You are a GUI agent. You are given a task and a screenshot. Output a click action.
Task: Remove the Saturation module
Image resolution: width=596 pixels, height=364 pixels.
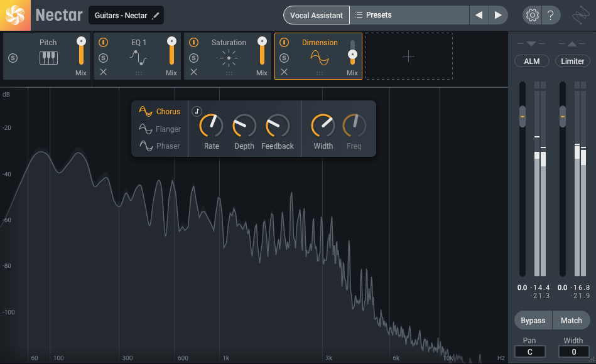coord(193,72)
